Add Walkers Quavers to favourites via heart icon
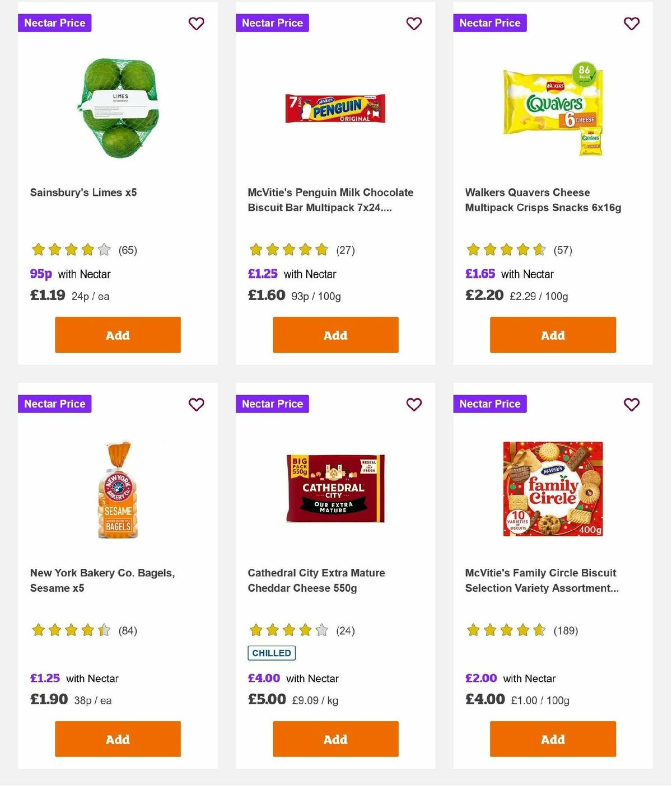This screenshot has height=786, width=672. pyautogui.click(x=631, y=24)
